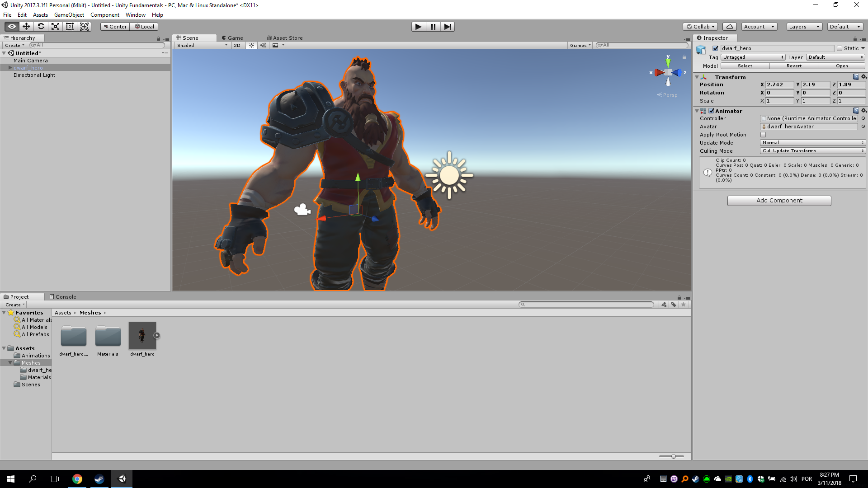Switch to the Console tab

coord(63,297)
